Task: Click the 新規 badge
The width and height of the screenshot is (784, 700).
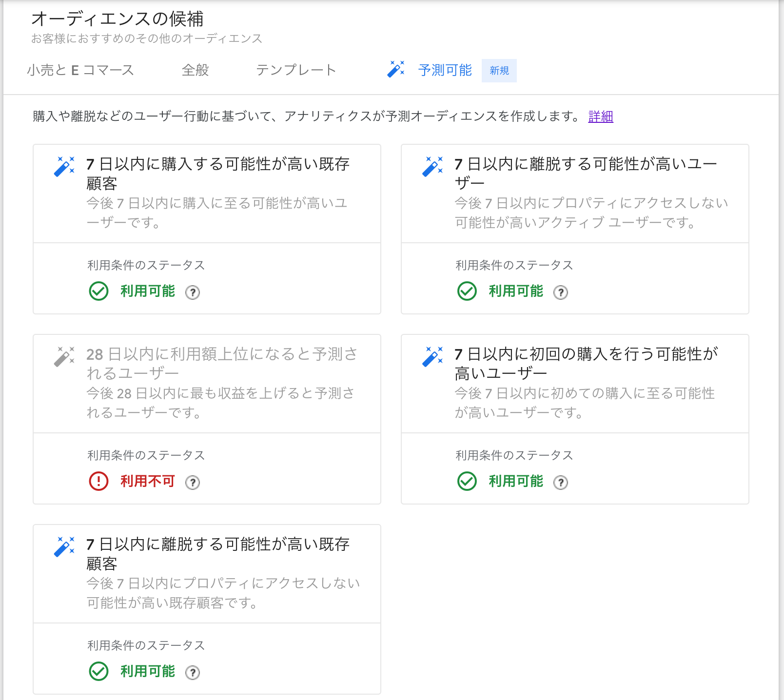Action: click(499, 71)
